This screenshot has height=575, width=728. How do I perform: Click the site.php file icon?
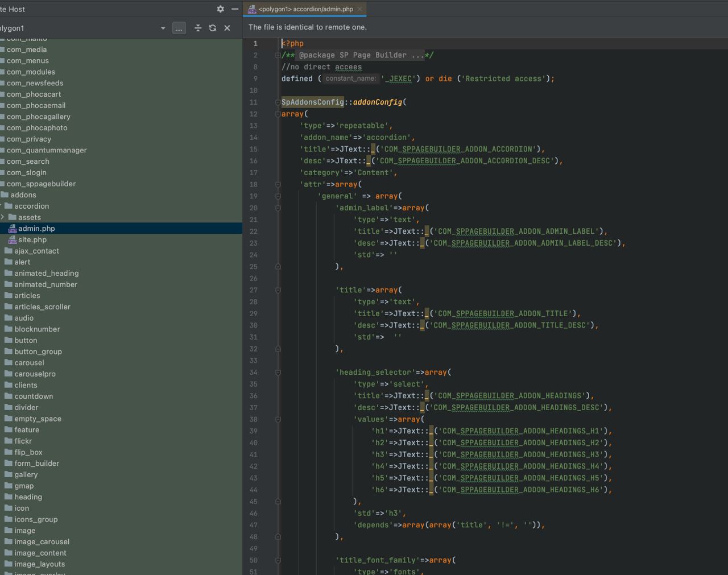pyautogui.click(x=13, y=240)
